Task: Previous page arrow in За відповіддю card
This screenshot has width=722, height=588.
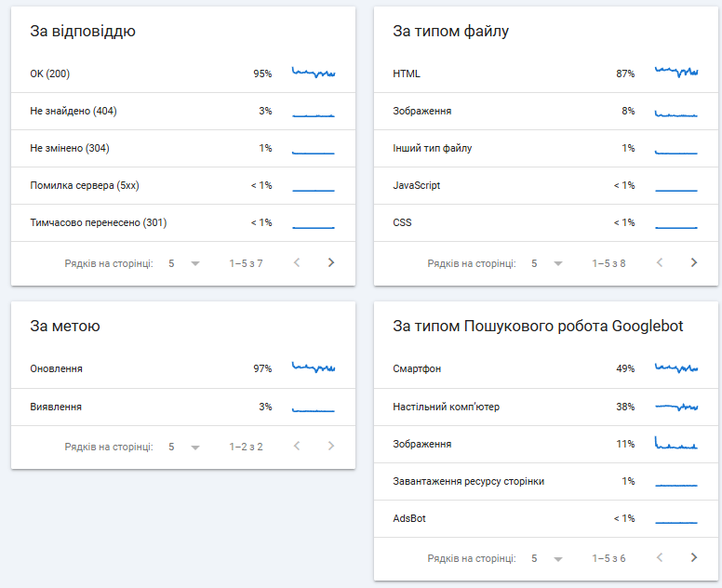Action: point(297,263)
